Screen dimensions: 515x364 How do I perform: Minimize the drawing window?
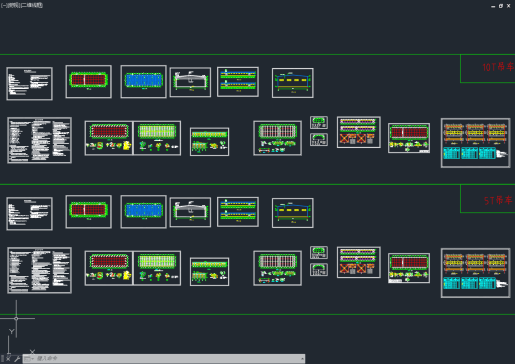click(x=493, y=6)
